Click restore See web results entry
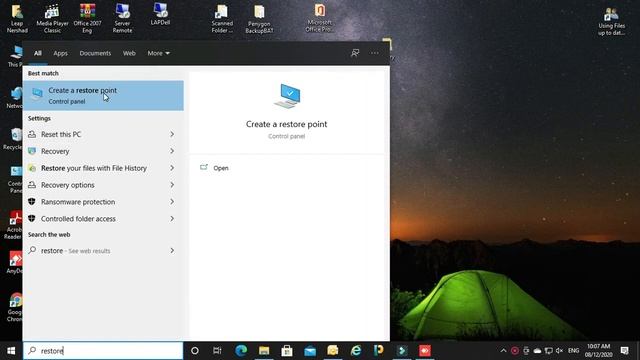The image size is (640, 360). click(76, 251)
